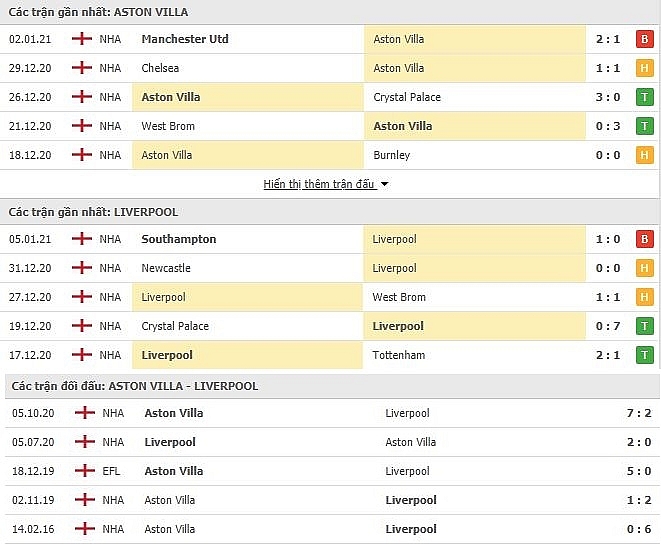Click 'Các trận đối đầu: ASTON VILLA - LIVERPOOL' header
661x545 pixels.
click(135, 386)
